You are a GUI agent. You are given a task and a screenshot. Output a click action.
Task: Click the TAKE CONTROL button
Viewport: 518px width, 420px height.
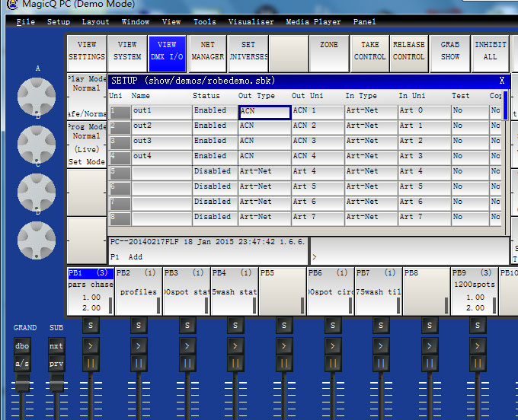click(x=369, y=53)
